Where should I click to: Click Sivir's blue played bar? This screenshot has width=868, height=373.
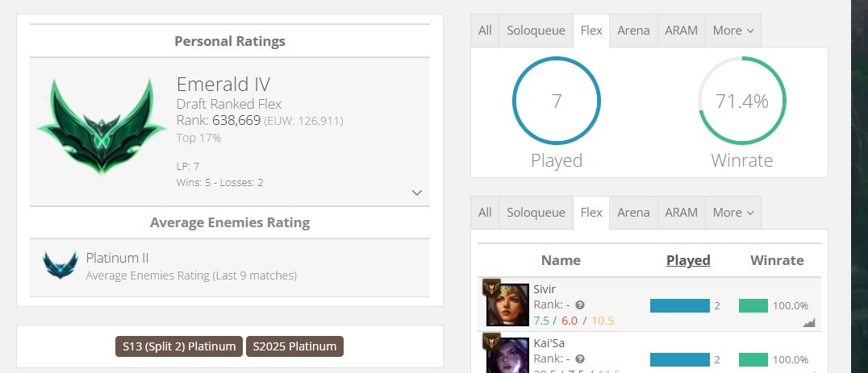[680, 305]
